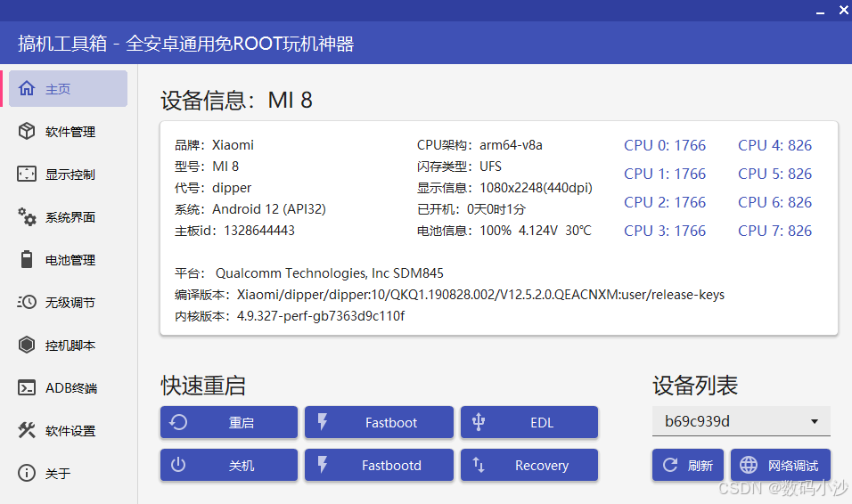Image resolution: width=852 pixels, height=504 pixels.
Task: Click the CPU架构: arm64-v8a text
Action: [x=479, y=145]
